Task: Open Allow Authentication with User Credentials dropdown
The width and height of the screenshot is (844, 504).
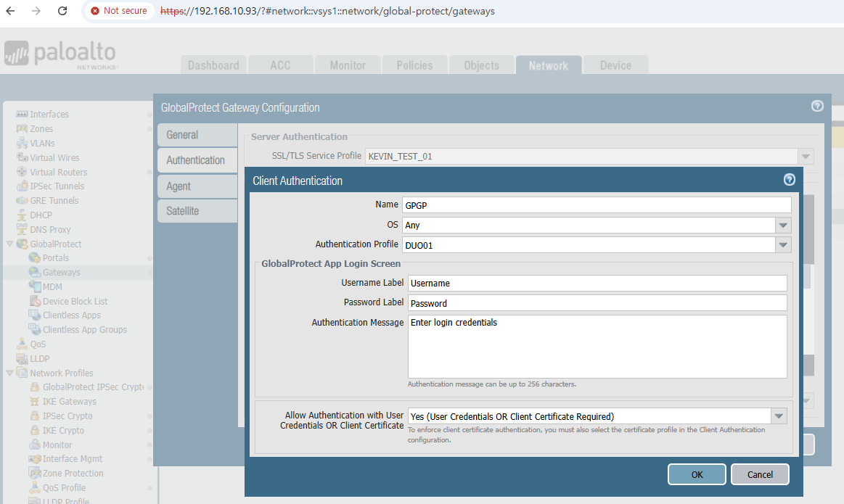Action: (x=779, y=416)
